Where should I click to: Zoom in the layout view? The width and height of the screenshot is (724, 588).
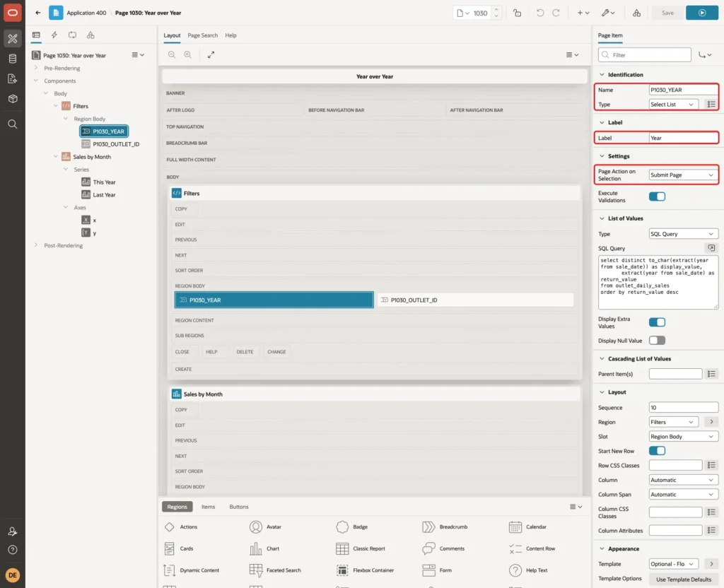pos(188,54)
